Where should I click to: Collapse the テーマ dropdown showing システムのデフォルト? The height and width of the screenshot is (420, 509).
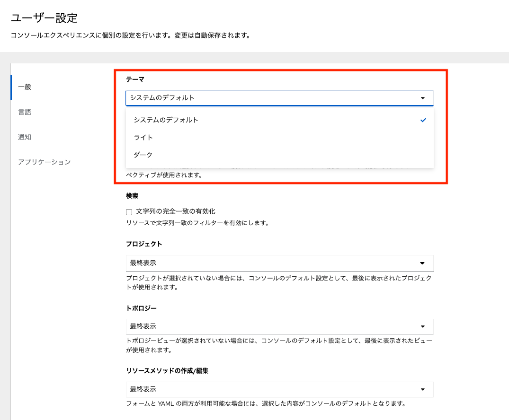[279, 98]
